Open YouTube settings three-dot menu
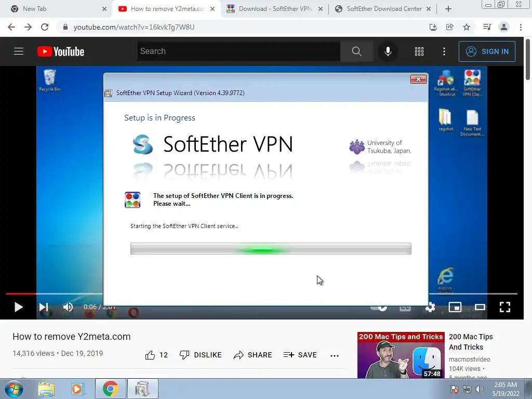532x399 pixels. pos(444,51)
